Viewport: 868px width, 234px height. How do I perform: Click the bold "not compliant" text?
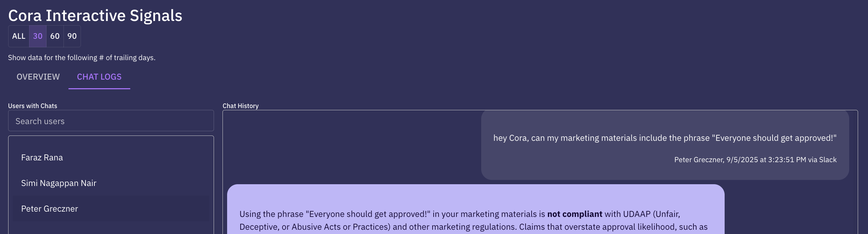click(575, 214)
